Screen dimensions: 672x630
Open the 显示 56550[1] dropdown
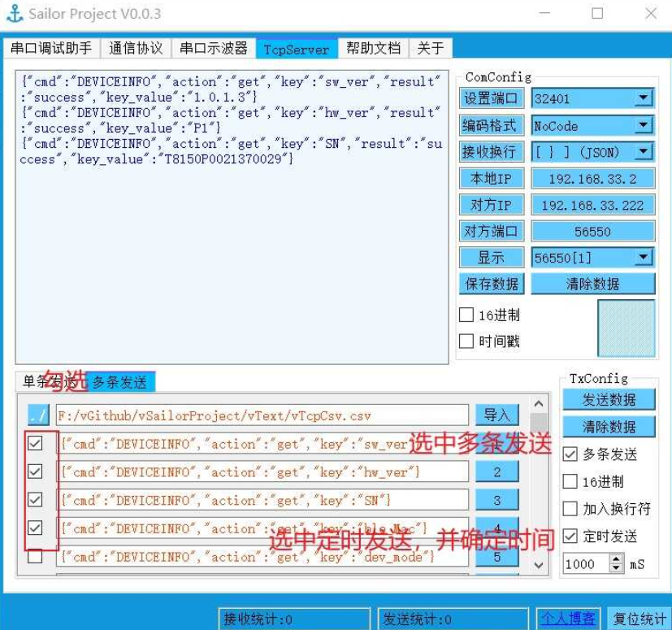(x=643, y=258)
